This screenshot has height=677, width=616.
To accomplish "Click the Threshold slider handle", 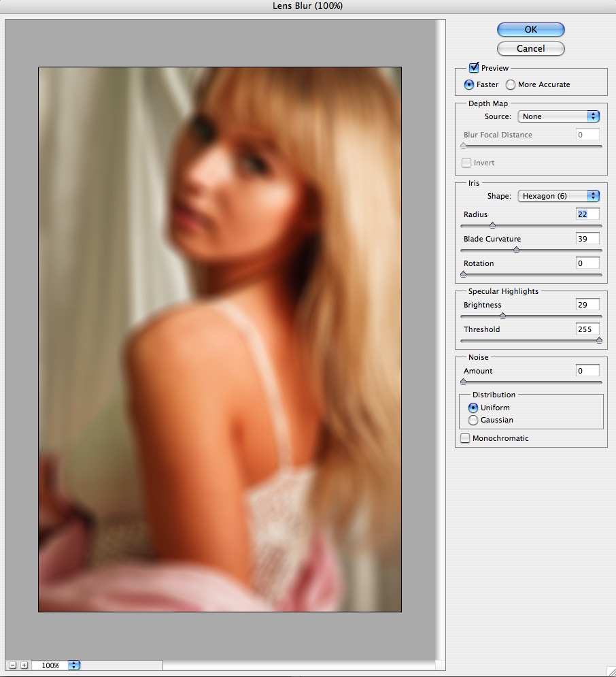I will click(x=599, y=341).
